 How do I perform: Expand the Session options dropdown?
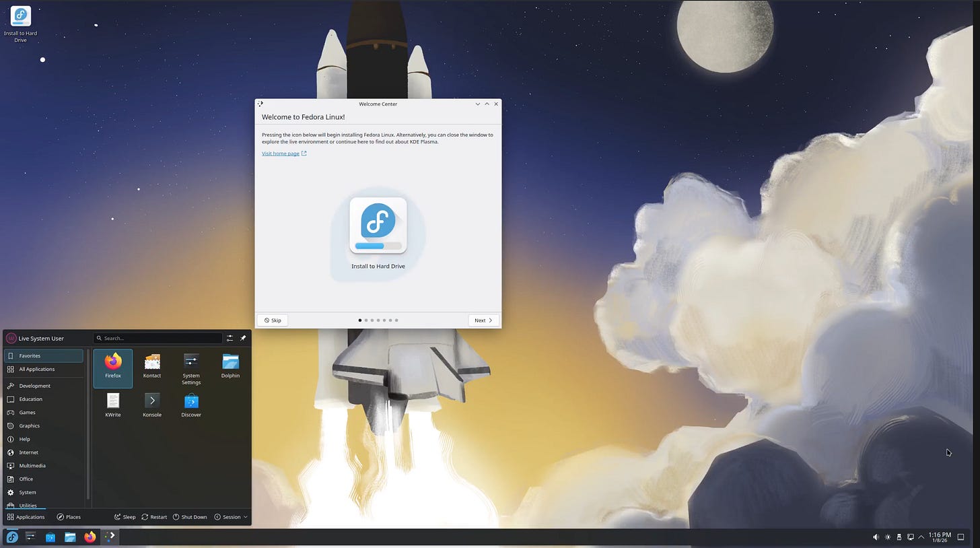[231, 517]
